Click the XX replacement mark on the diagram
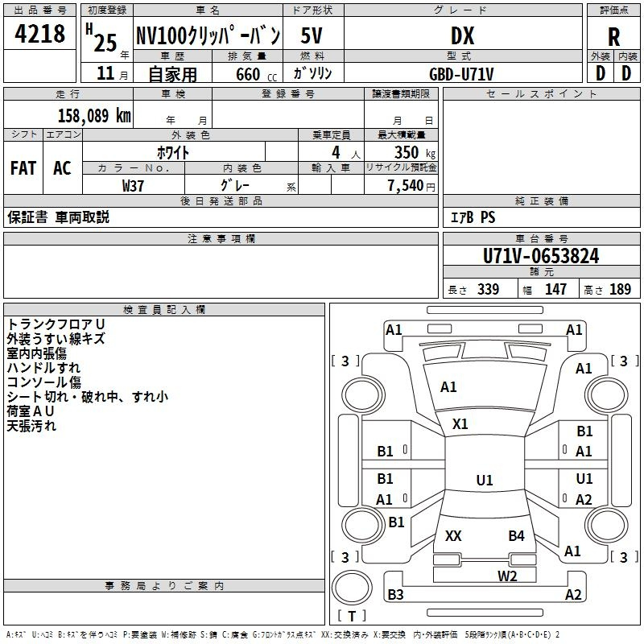Screen dimensions: 644x644 (453, 536)
